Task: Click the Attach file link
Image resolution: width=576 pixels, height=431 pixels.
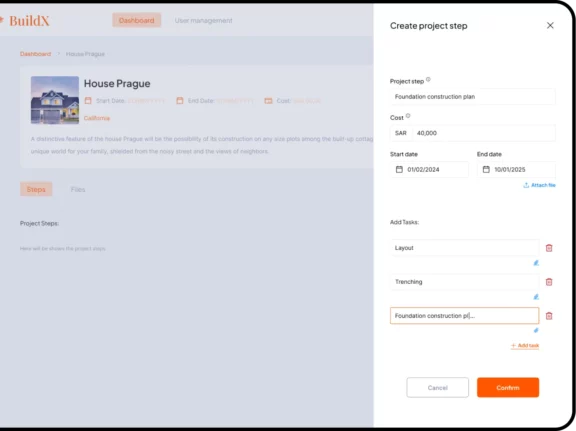Action: click(x=539, y=185)
